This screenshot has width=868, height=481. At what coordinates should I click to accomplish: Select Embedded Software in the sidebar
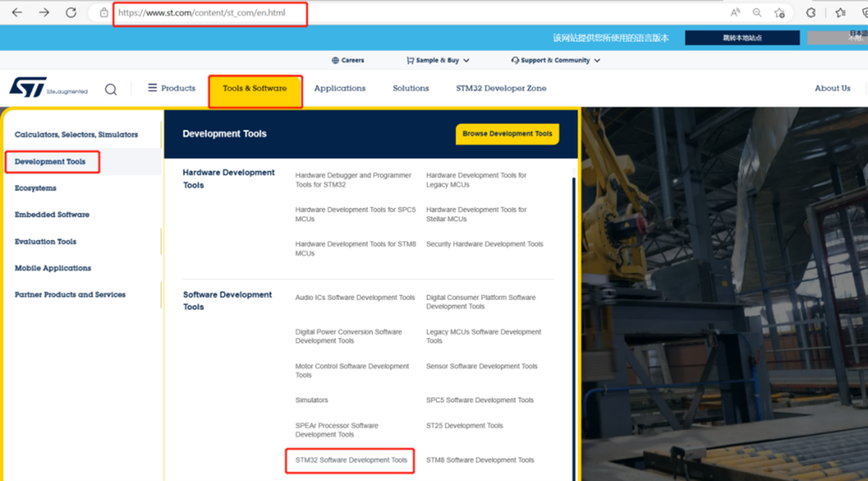(52, 215)
